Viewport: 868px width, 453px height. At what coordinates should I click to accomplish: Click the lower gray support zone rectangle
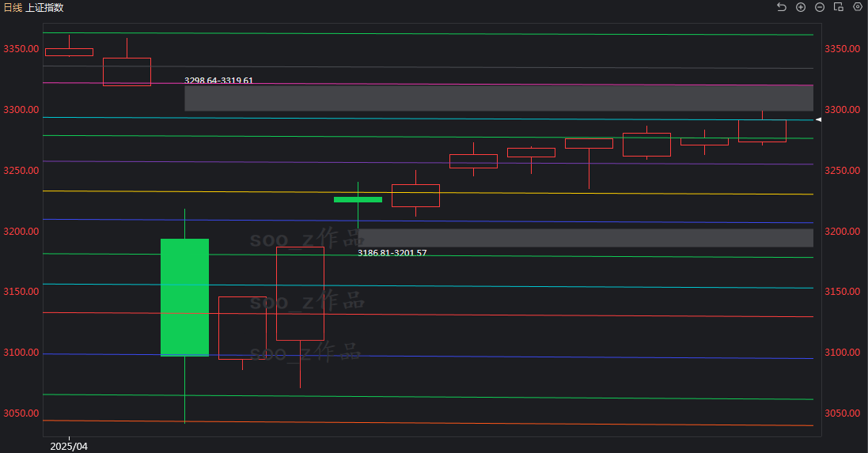(x=586, y=238)
